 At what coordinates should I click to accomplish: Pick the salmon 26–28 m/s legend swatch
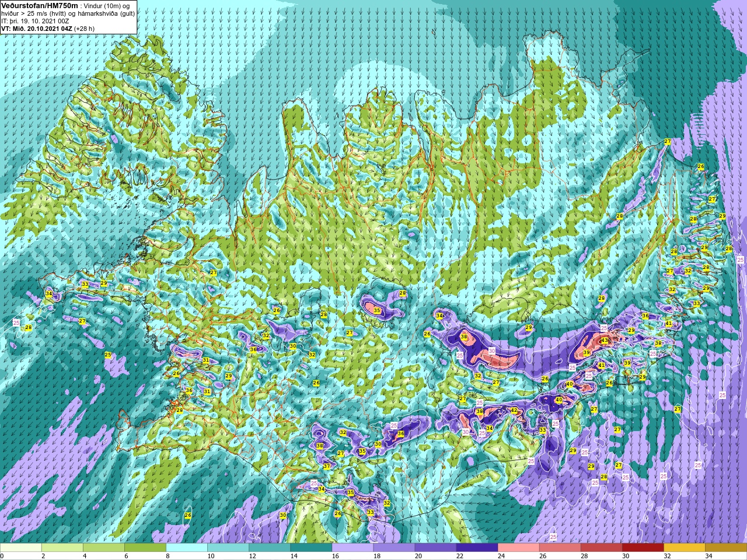[x=560, y=548]
